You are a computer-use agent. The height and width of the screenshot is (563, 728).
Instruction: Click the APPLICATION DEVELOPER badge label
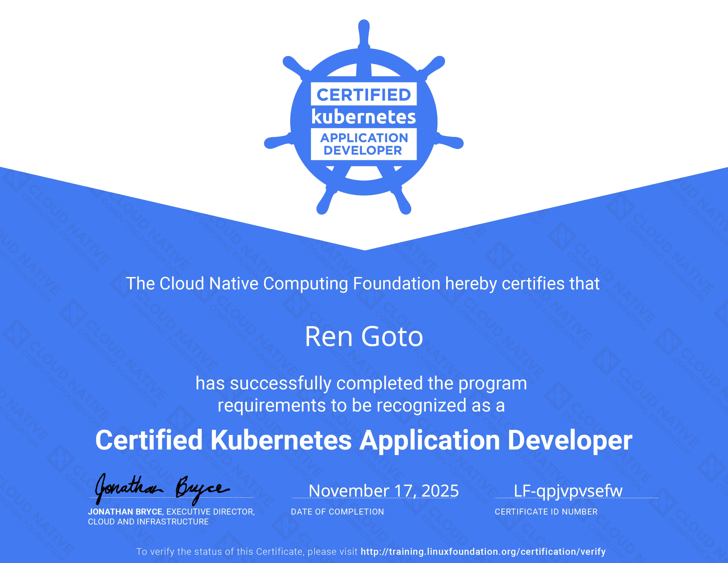coord(364,144)
